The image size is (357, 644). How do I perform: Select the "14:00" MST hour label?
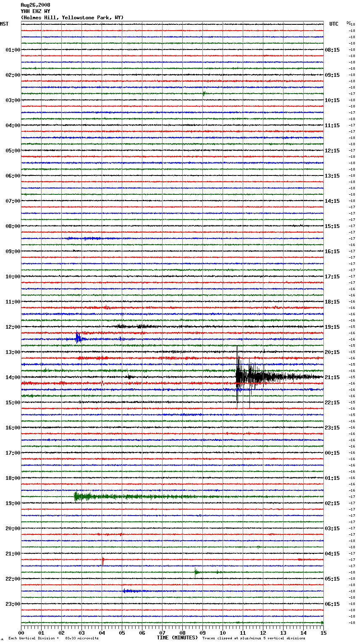[13, 377]
